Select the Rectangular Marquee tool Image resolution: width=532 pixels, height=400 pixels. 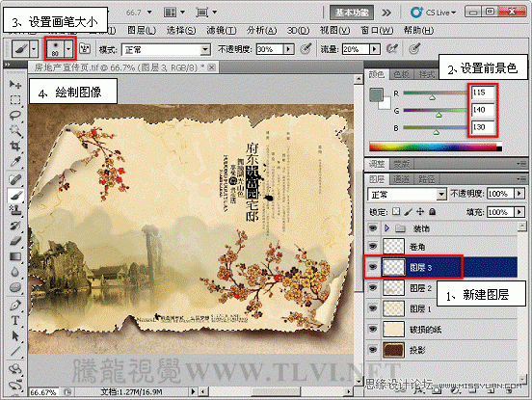(14, 99)
